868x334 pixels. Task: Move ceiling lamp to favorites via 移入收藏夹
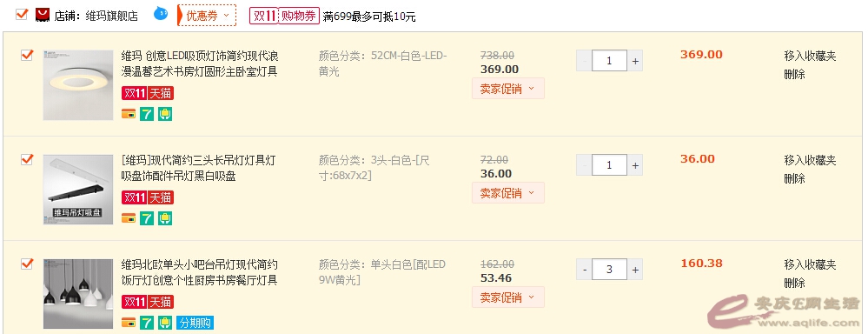pyautogui.click(x=810, y=56)
